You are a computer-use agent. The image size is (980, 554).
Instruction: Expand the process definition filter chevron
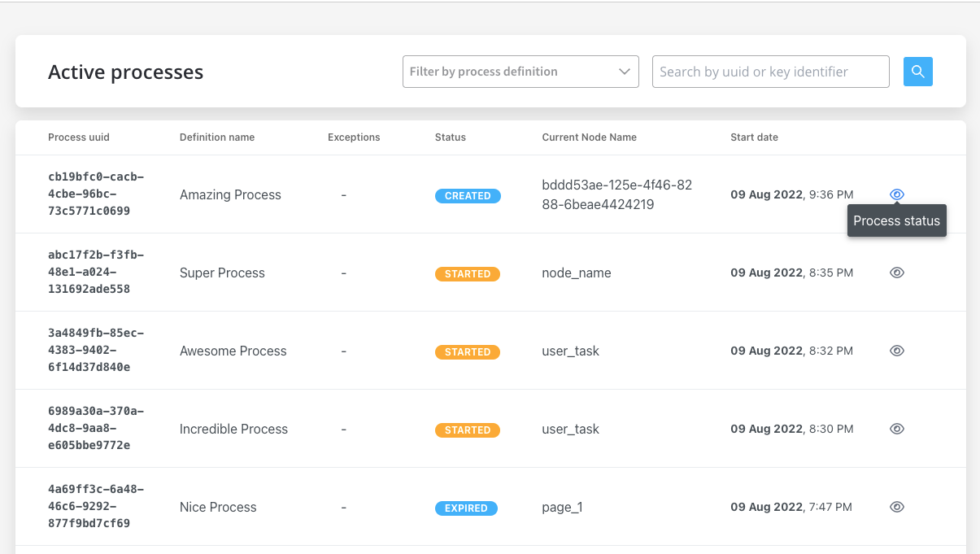tap(625, 72)
